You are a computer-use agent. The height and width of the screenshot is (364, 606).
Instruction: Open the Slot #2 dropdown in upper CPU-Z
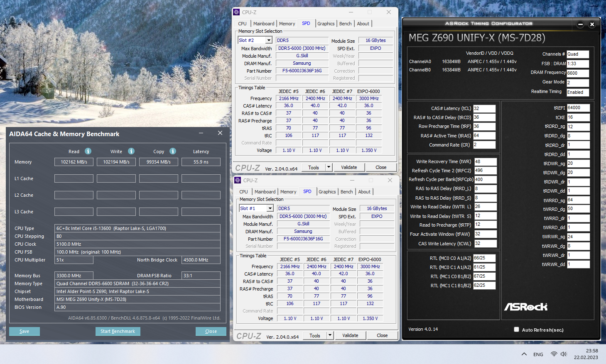click(x=269, y=40)
